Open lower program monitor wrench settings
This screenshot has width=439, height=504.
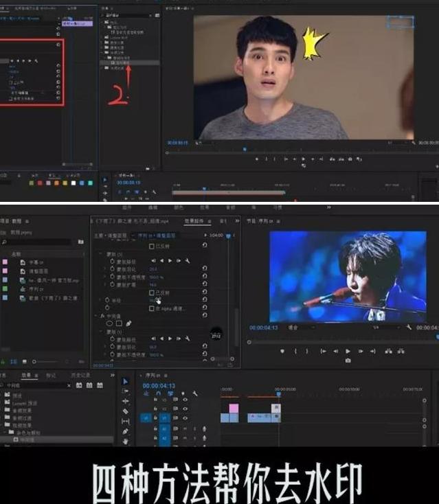[x=409, y=328]
